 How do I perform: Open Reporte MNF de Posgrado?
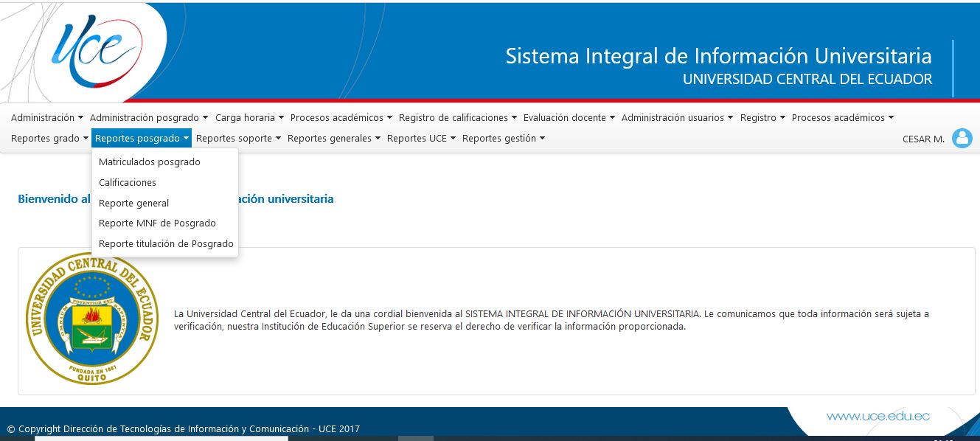click(x=165, y=223)
